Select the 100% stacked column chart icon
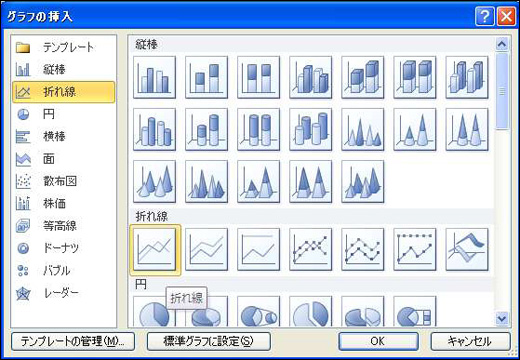520x360 pixels. point(258,77)
